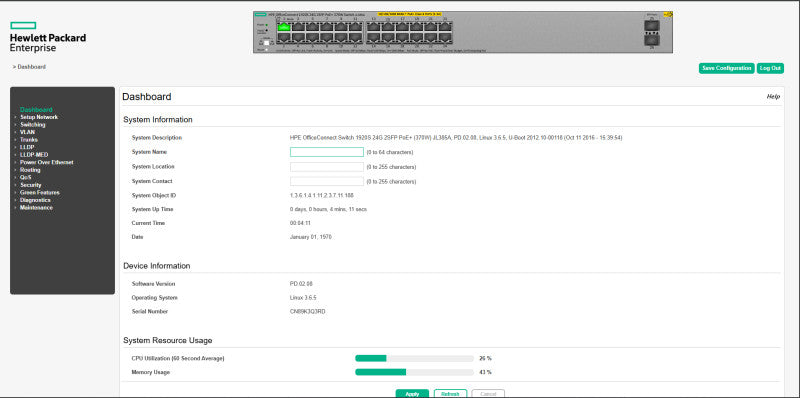This screenshot has height=398, width=800.
Task: Expand the Switching menu arrow
Action: 15,125
